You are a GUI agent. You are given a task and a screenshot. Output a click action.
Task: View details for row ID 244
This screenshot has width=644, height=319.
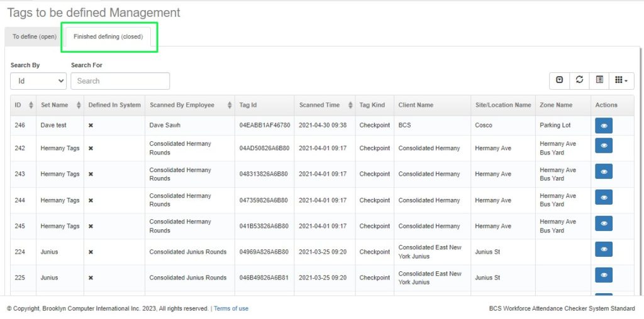604,198
